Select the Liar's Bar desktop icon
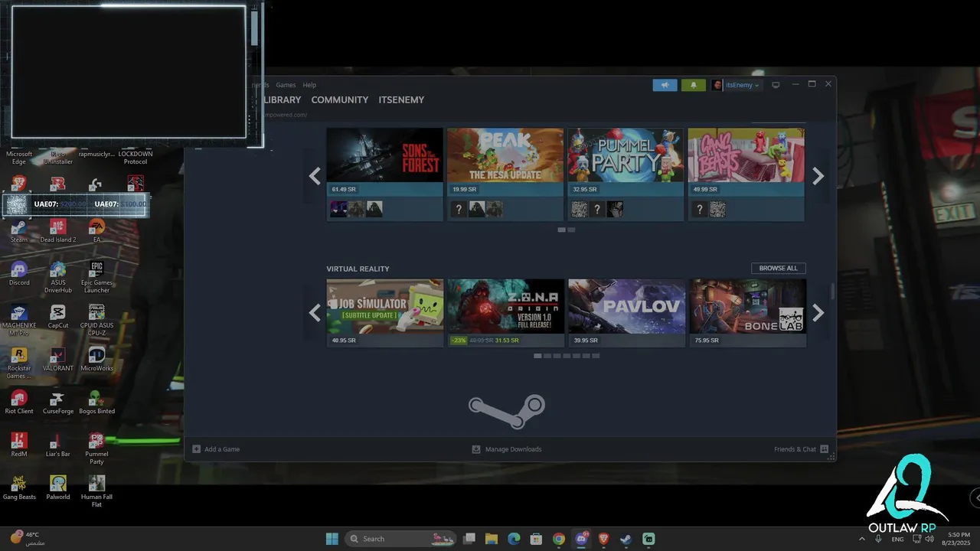The height and width of the screenshot is (551, 980). click(x=57, y=445)
